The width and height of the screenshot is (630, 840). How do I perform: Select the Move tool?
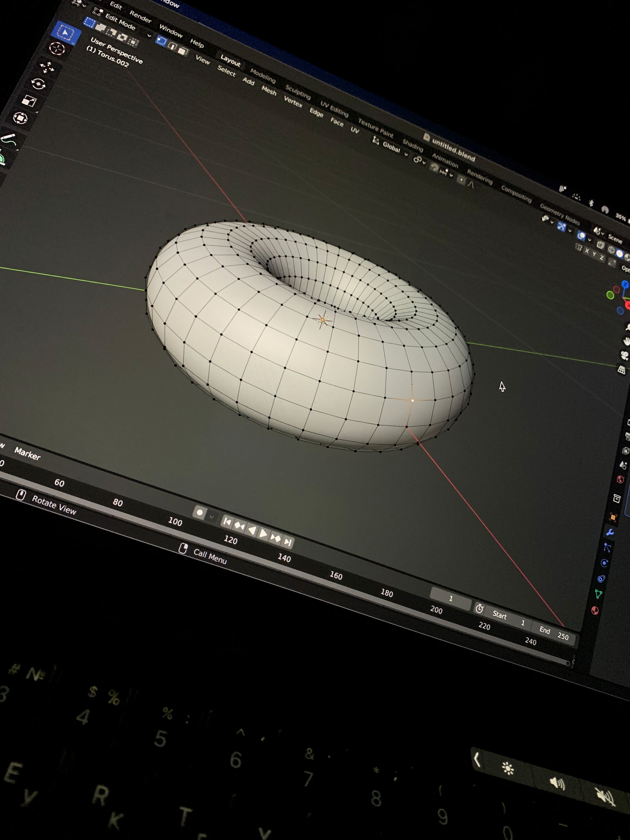(47, 67)
